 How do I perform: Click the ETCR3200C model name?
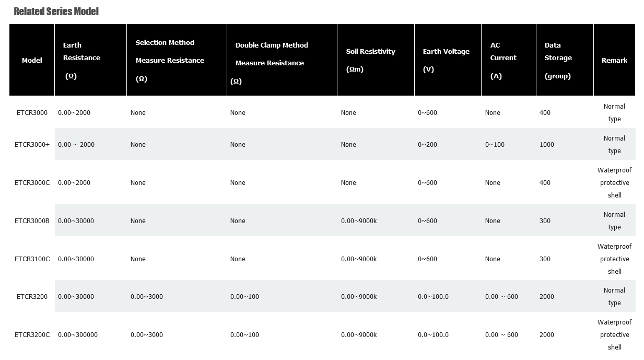[x=32, y=335]
